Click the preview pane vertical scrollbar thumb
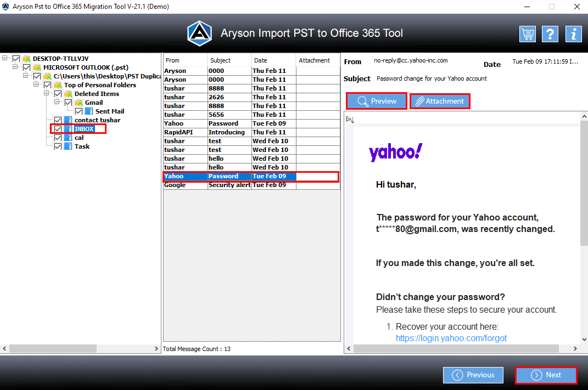588x390 pixels. [584, 184]
